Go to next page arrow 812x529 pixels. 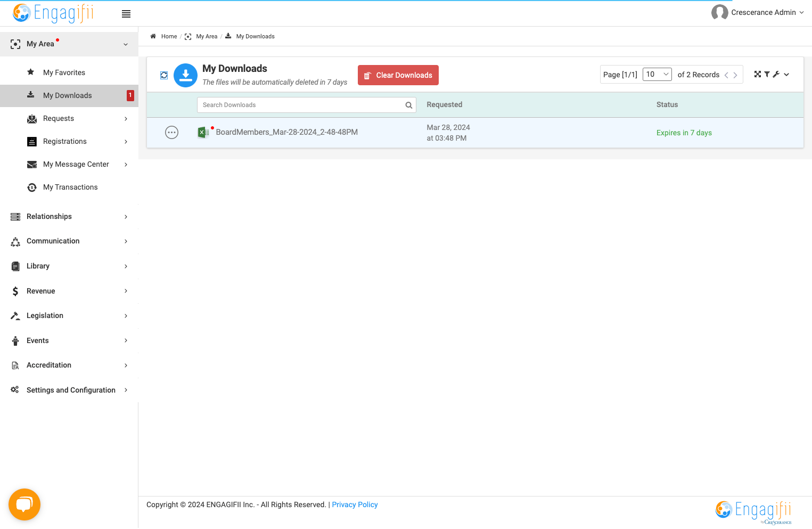(735, 75)
